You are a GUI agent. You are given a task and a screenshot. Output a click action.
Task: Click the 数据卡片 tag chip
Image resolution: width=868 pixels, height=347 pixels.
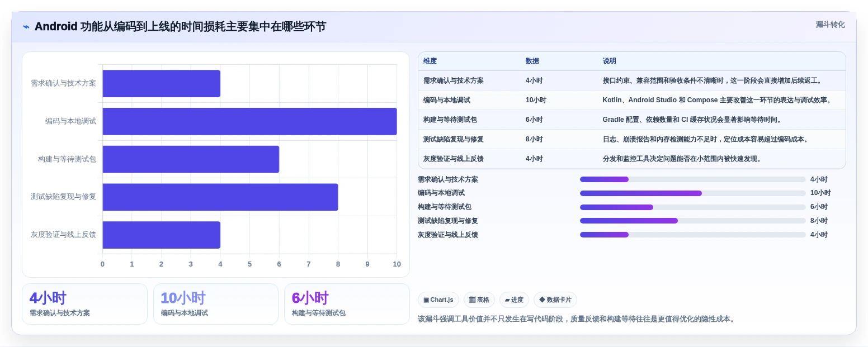pos(555,300)
